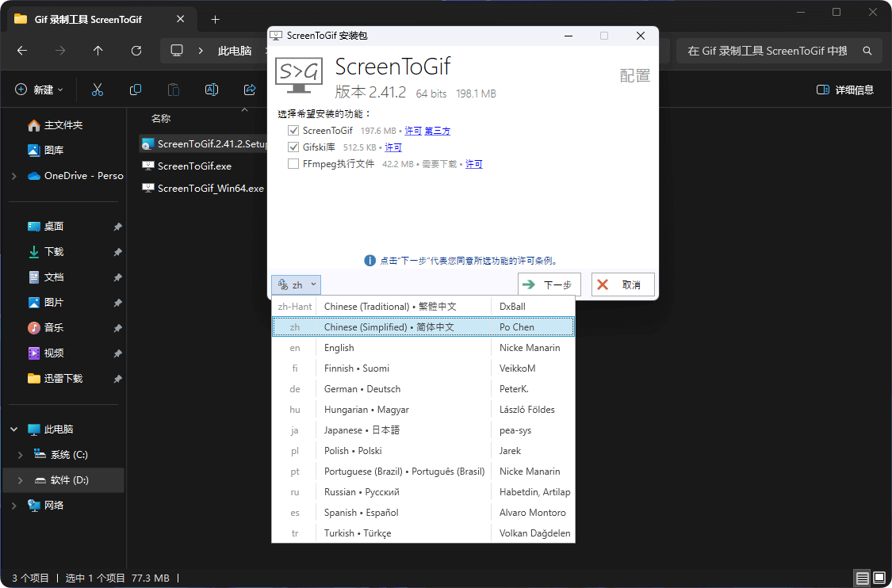Enable the FFmpeg执行文件 checkbox

[x=293, y=164]
